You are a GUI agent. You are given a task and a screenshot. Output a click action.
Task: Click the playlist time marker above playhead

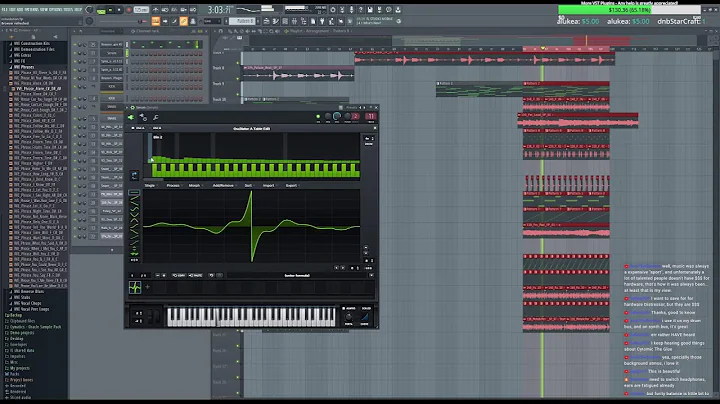point(543,48)
